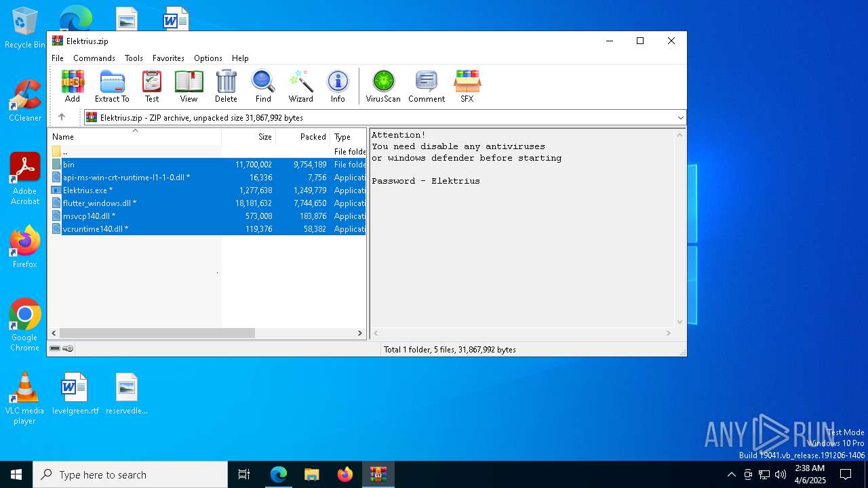Run the Test archive tool
This screenshot has width=868, height=488.
[x=152, y=86]
